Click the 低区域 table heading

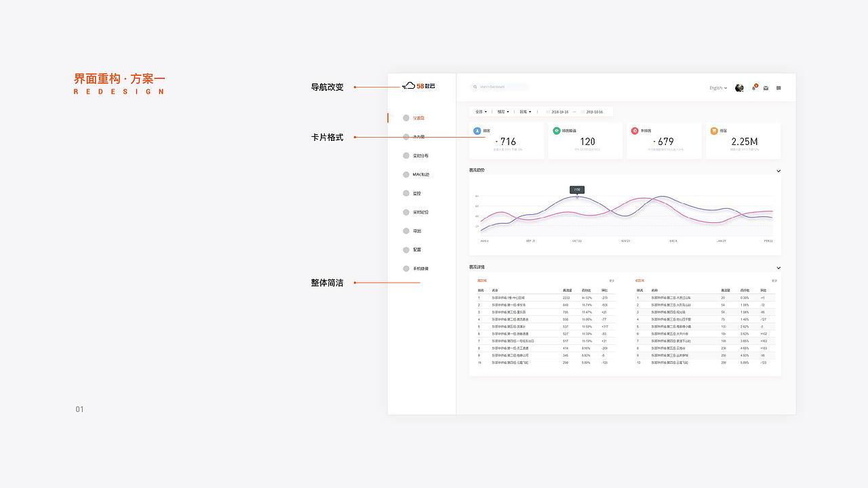639,281
